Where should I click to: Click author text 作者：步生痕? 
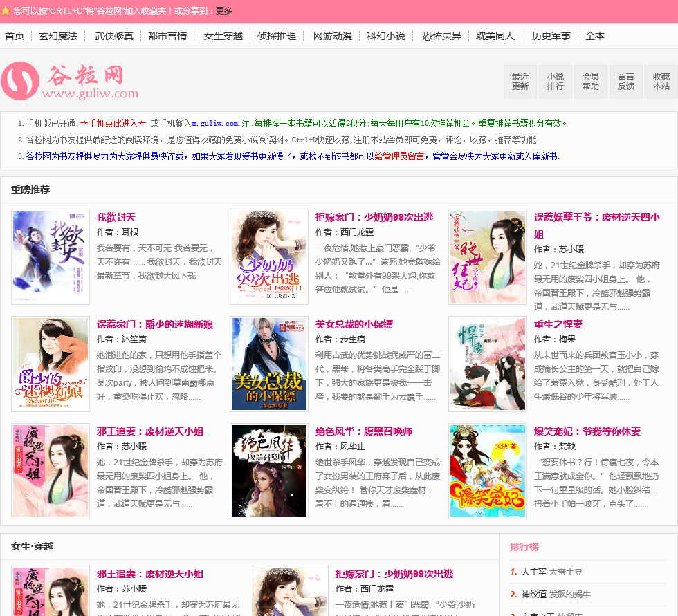[x=340, y=339]
